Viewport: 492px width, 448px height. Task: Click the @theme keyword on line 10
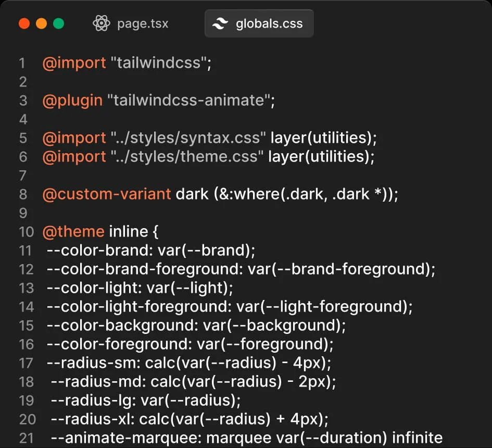73,231
